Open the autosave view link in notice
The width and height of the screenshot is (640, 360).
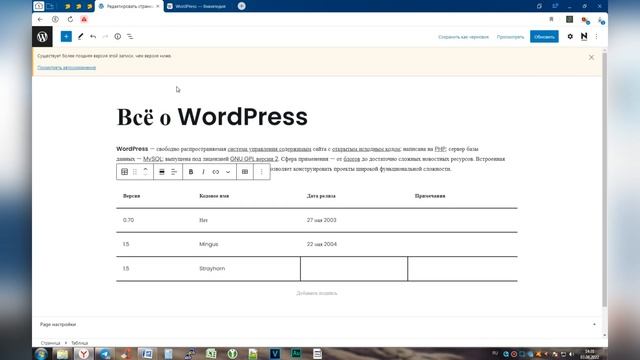point(67,68)
